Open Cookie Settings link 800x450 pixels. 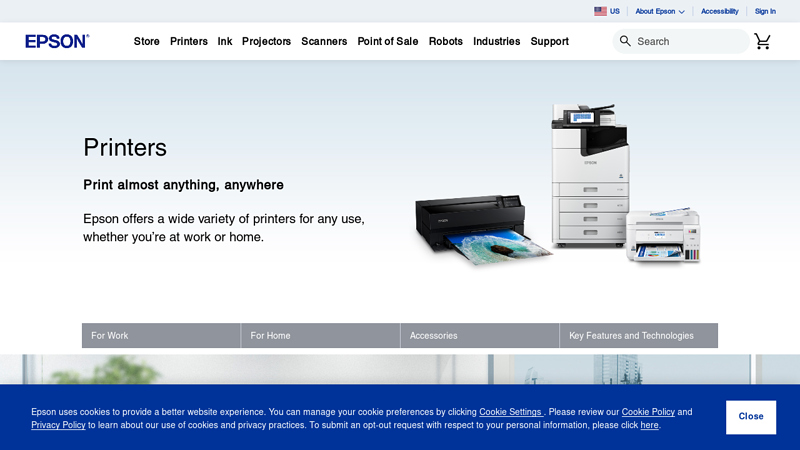[x=511, y=412]
